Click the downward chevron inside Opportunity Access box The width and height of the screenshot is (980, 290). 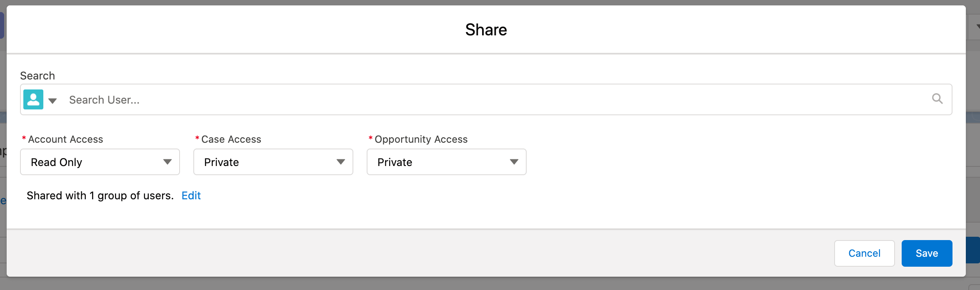pos(514,162)
